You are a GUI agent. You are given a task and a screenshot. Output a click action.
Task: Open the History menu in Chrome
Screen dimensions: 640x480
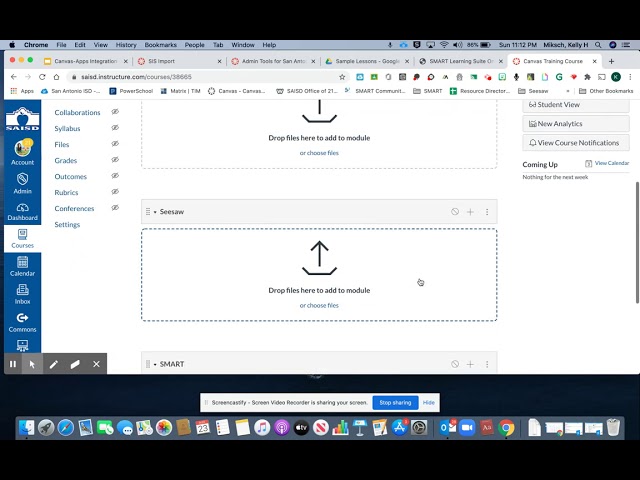[x=126, y=45]
